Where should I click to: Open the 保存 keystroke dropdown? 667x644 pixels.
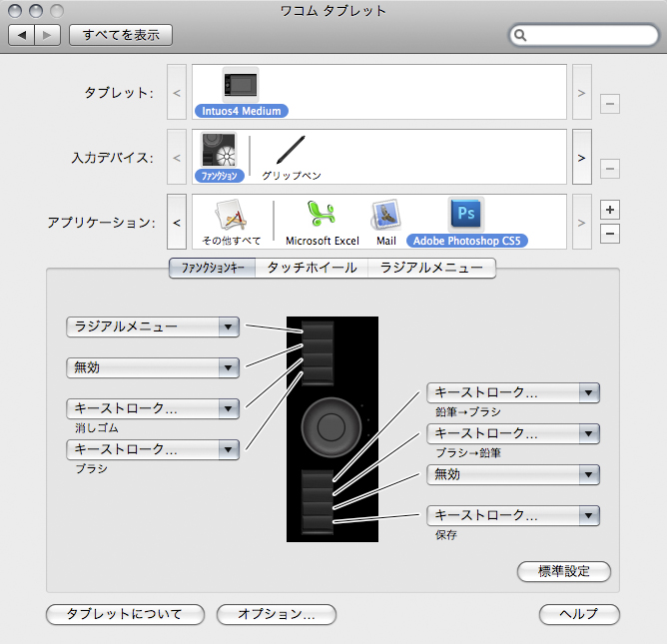tap(513, 515)
